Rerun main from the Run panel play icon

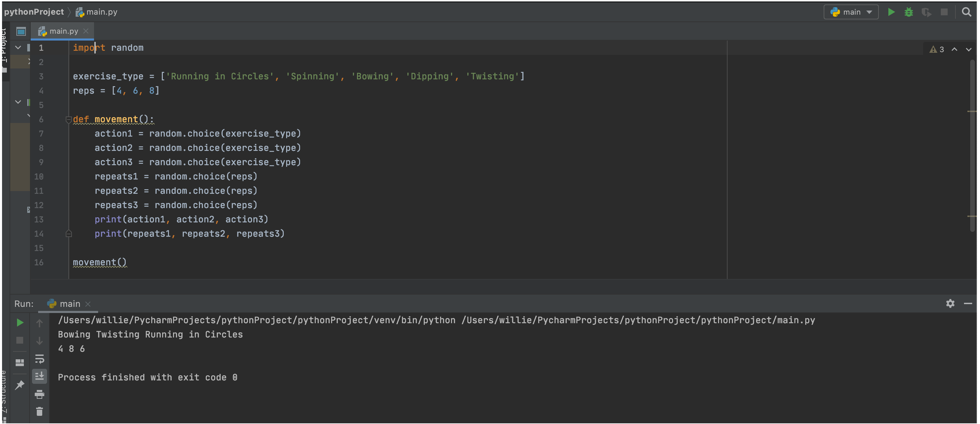tap(20, 323)
